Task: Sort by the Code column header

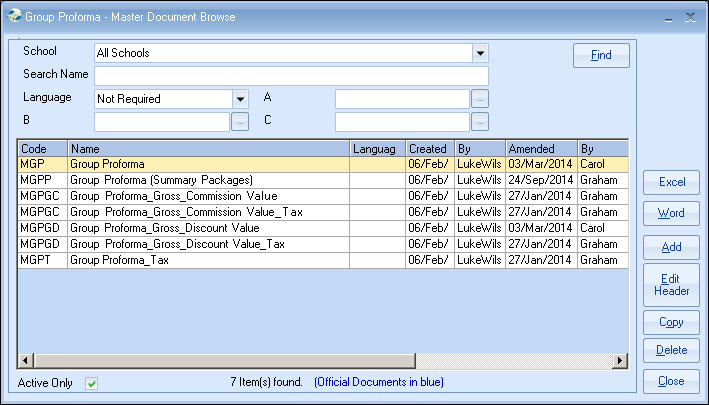Action: [x=42, y=149]
